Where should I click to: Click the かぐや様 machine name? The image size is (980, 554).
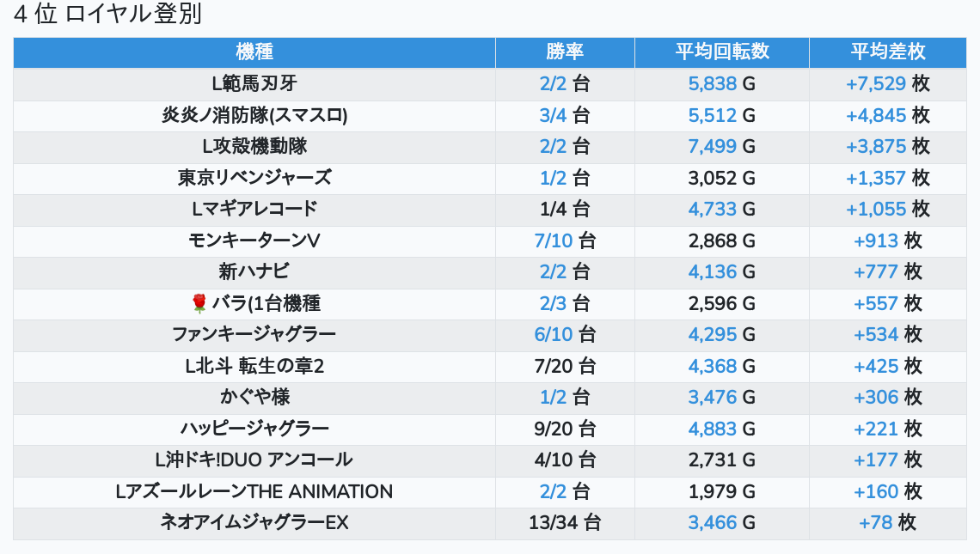point(254,397)
